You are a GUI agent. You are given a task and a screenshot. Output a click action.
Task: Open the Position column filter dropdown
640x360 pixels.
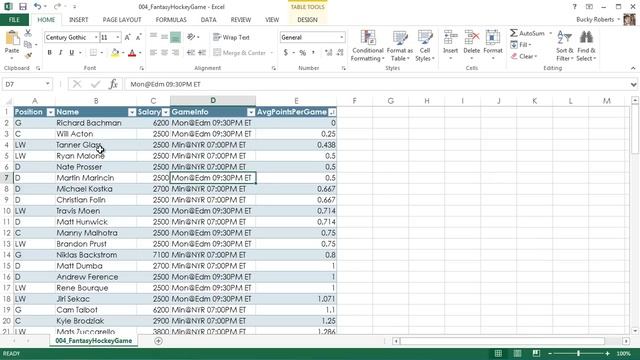pyautogui.click(x=50, y=112)
